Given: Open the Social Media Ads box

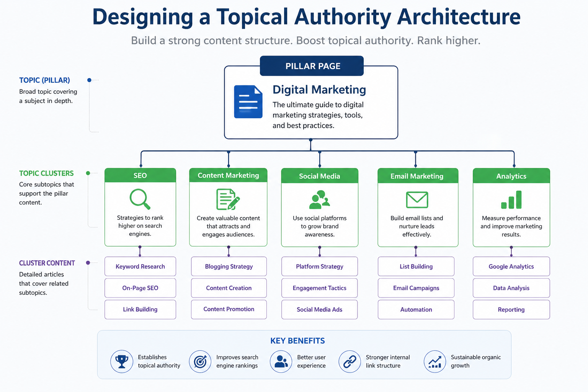Looking at the screenshot, I should (320, 309).
